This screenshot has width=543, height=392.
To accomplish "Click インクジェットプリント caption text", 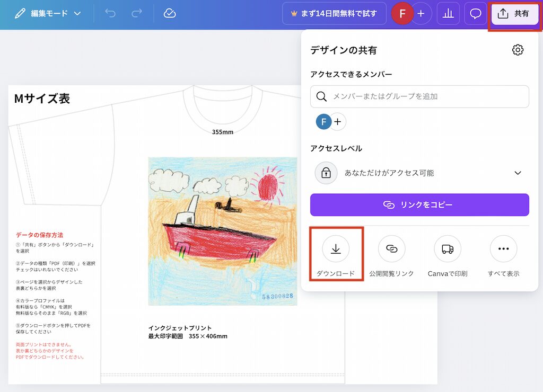I will (180, 328).
